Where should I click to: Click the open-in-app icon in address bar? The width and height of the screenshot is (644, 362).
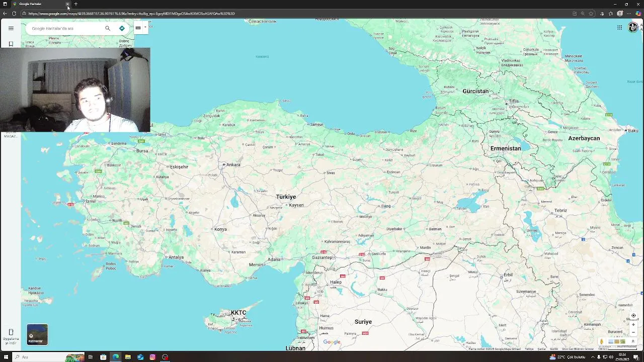575,14
